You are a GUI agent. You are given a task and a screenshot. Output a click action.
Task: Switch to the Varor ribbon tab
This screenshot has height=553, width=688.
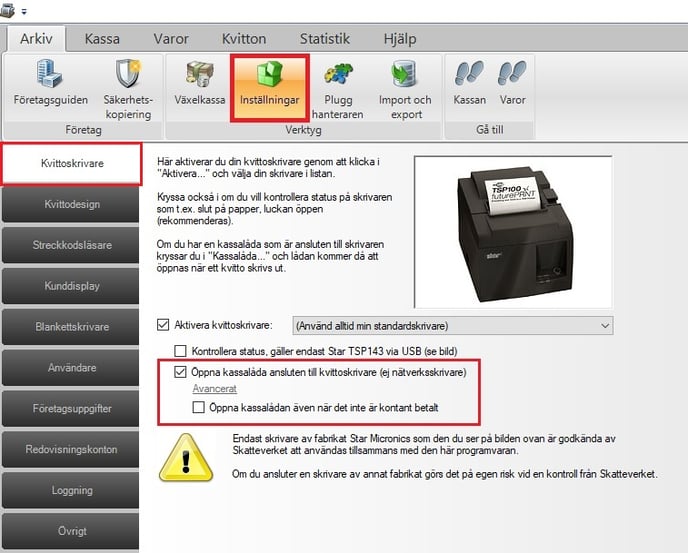click(x=171, y=39)
